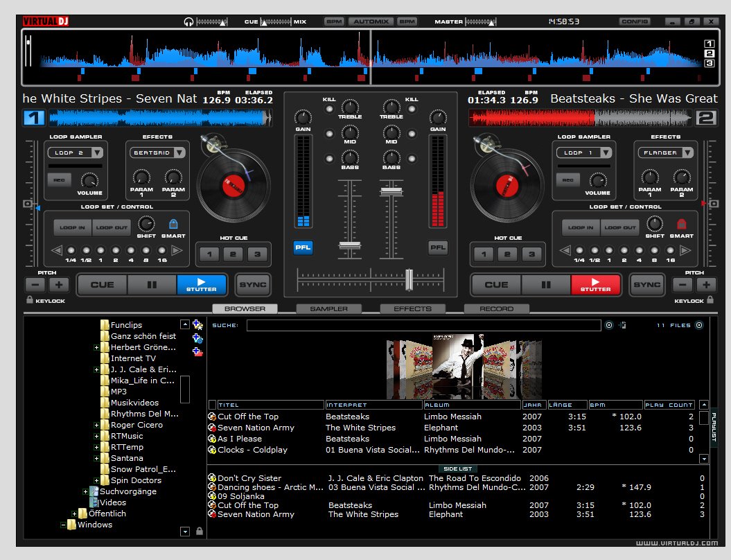The width and height of the screenshot is (731, 560).
Task: Click the keylock padlock on right deck
Action: tap(710, 300)
